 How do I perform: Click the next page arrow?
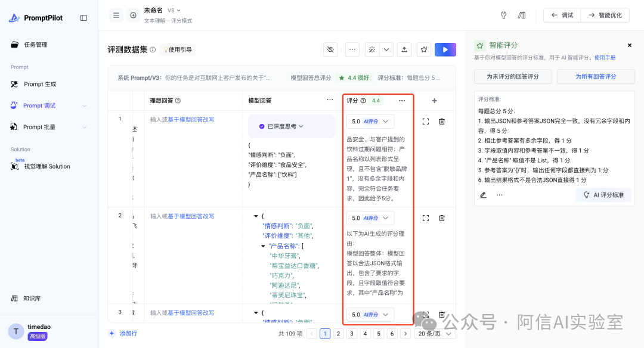pyautogui.click(x=405, y=334)
